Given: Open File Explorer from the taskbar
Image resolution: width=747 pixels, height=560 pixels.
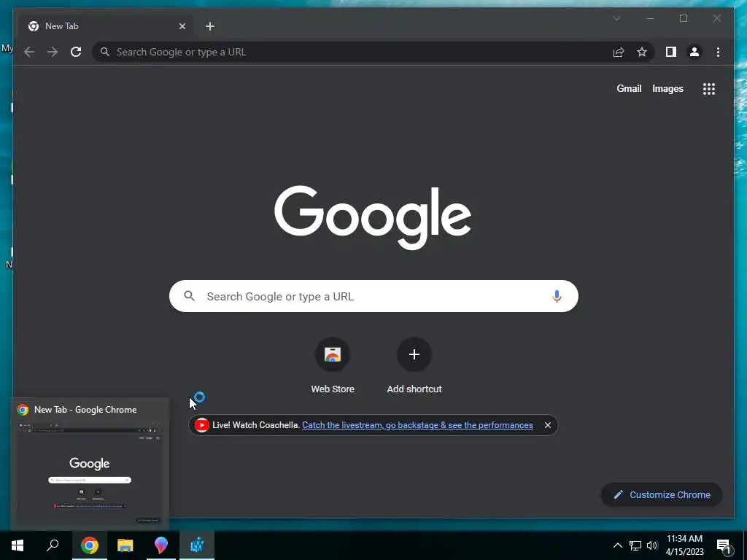Looking at the screenshot, I should [125, 545].
